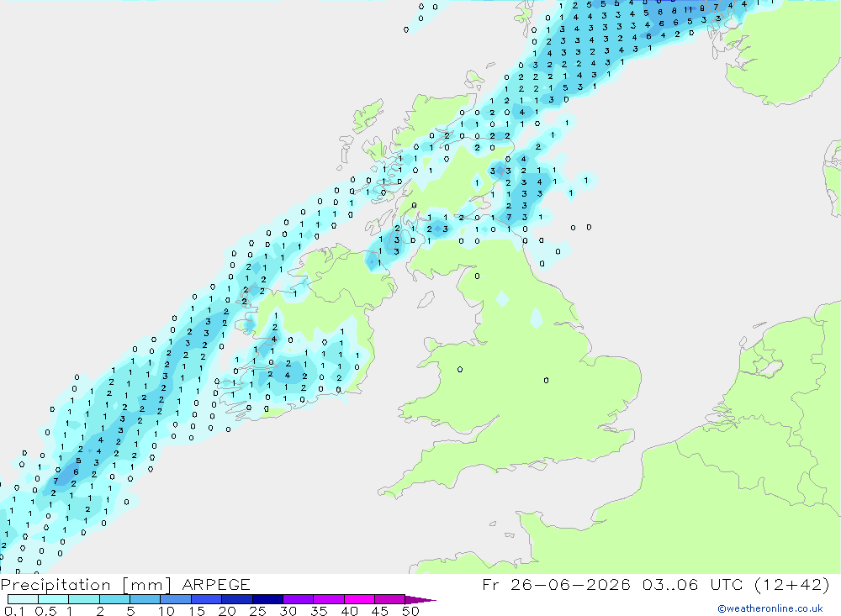Select the 5–10 mm legend color box
Viewport: 841px width, 616px height.
(145, 599)
